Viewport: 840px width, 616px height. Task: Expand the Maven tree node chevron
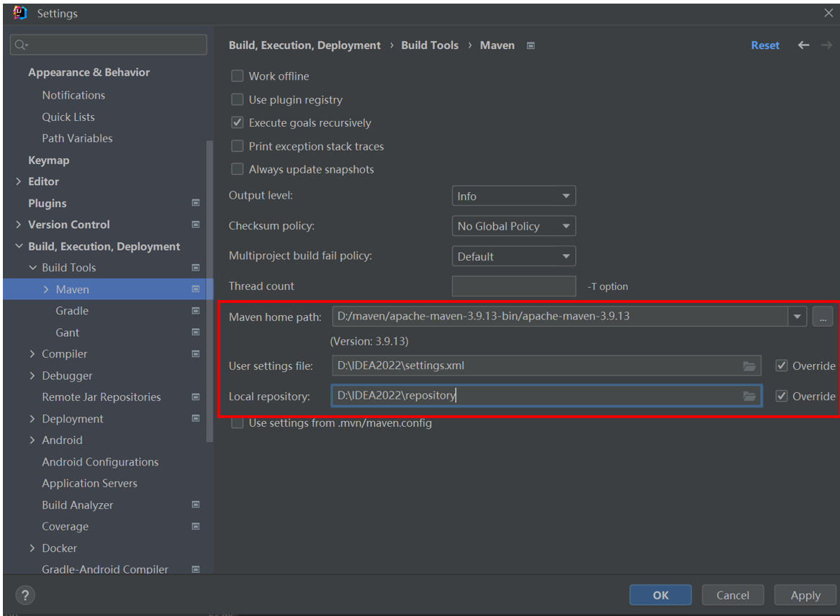[46, 289]
